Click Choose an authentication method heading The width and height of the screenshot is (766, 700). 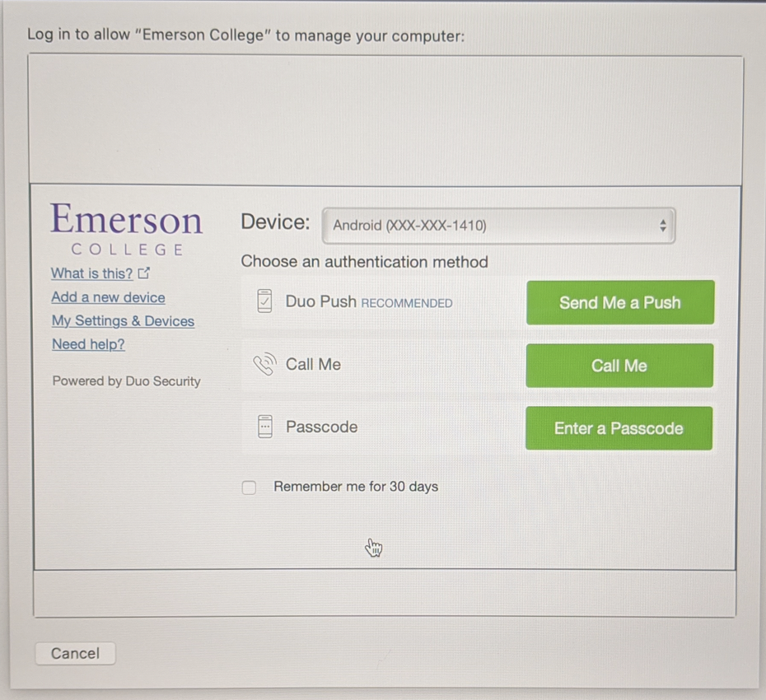tap(364, 262)
